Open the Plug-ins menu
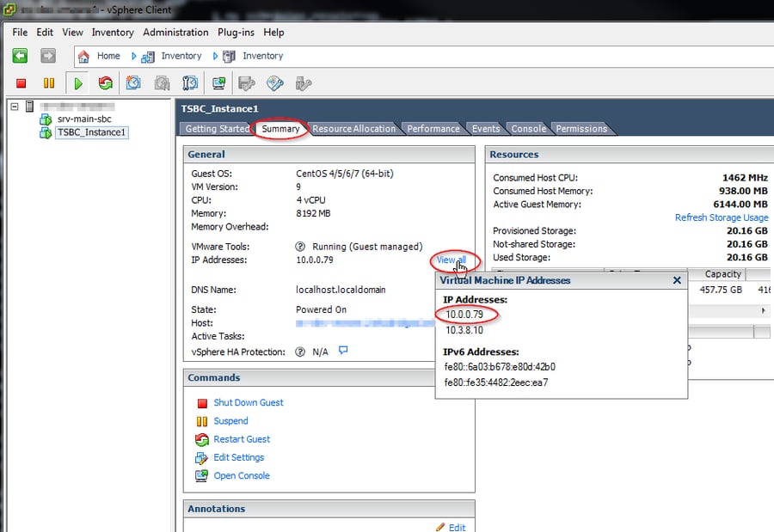This screenshot has width=774, height=532. click(x=236, y=32)
